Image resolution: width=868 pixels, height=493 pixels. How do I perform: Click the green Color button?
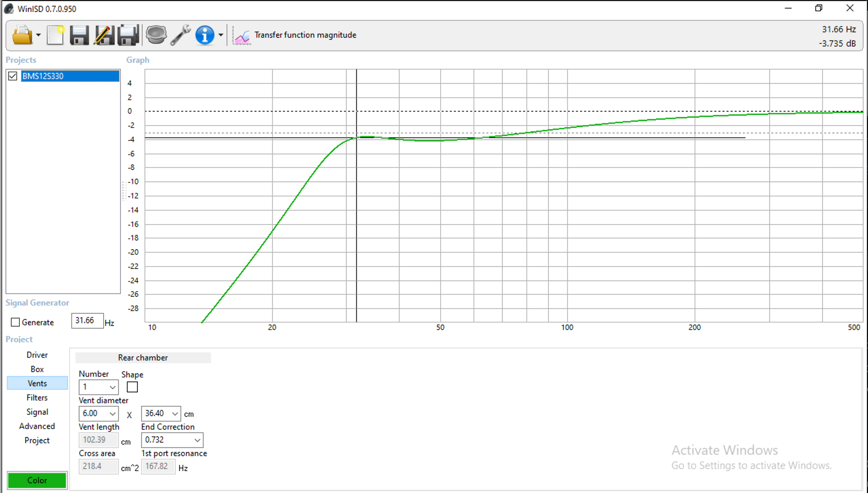pyautogui.click(x=37, y=480)
